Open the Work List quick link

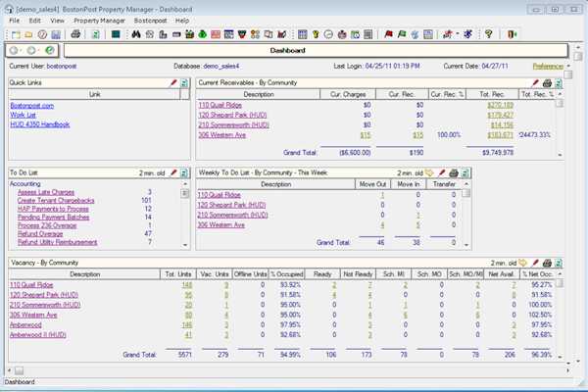click(x=24, y=115)
